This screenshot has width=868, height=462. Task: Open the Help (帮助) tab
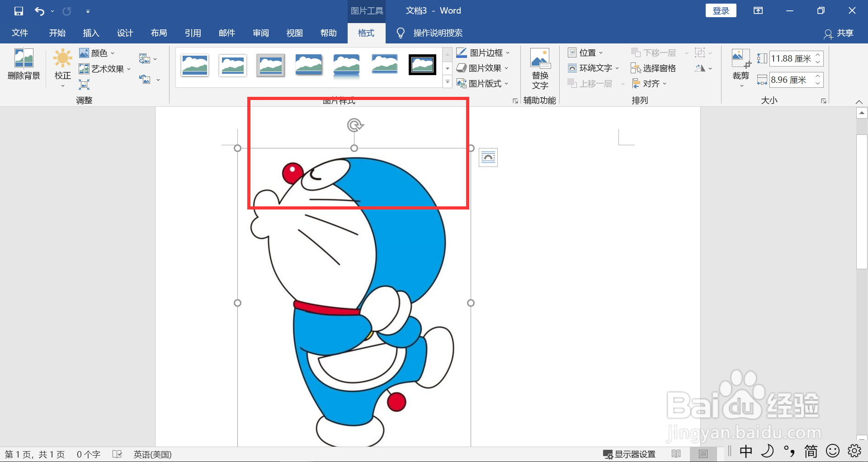tap(328, 33)
